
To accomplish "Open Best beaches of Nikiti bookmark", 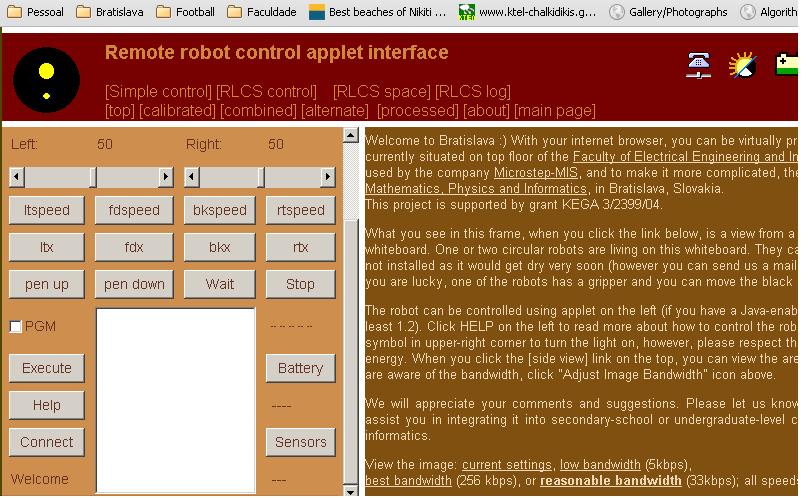I will pos(376,12).
